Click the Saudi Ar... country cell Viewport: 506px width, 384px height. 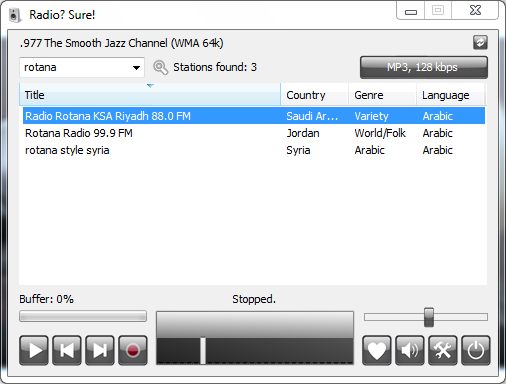click(312, 116)
